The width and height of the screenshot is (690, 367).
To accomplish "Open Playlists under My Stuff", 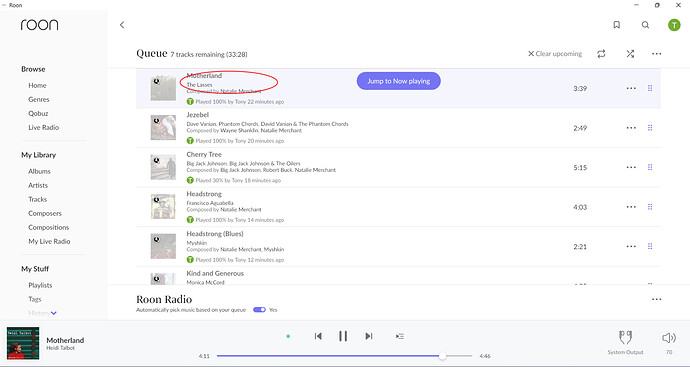I will tap(40, 285).
